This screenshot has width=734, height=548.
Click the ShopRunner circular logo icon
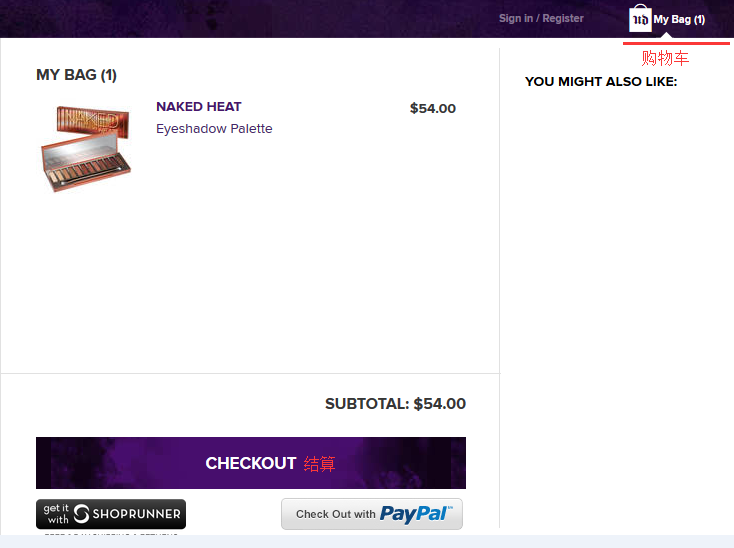(83, 514)
